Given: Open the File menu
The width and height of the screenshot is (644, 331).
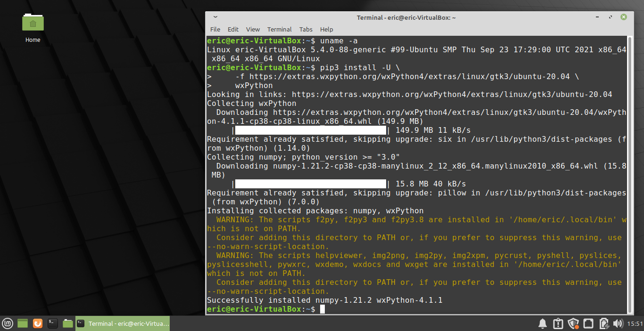Looking at the screenshot, I should point(215,29).
